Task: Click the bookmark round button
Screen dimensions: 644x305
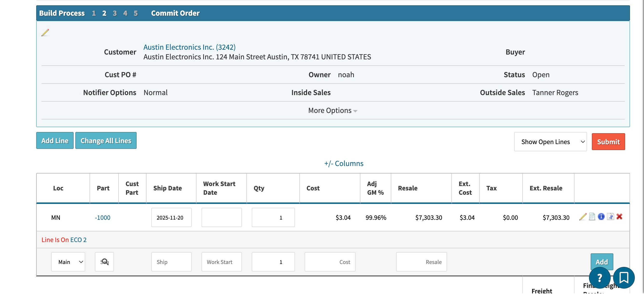Action: click(623, 278)
